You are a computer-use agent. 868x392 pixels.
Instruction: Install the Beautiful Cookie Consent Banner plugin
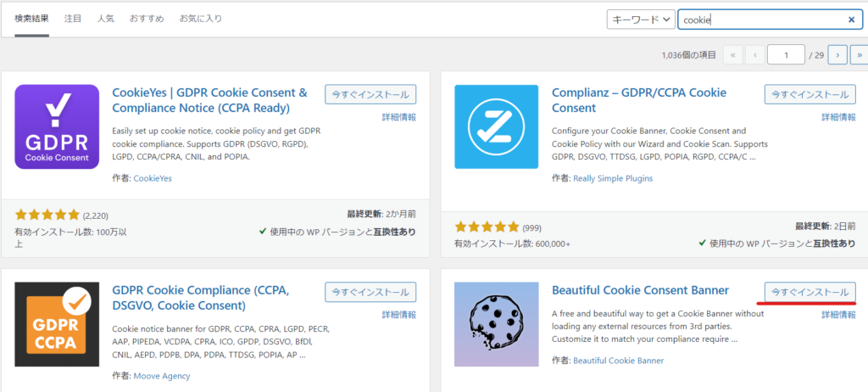point(810,292)
